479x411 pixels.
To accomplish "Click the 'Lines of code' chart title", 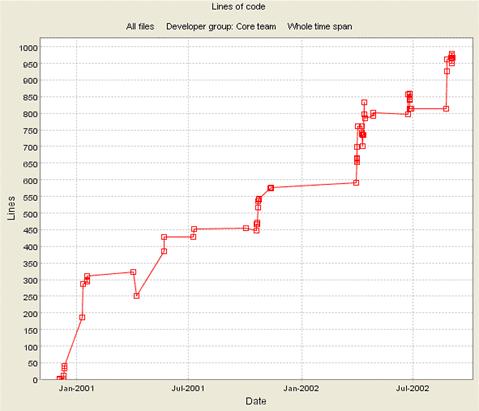I will [x=238, y=7].
